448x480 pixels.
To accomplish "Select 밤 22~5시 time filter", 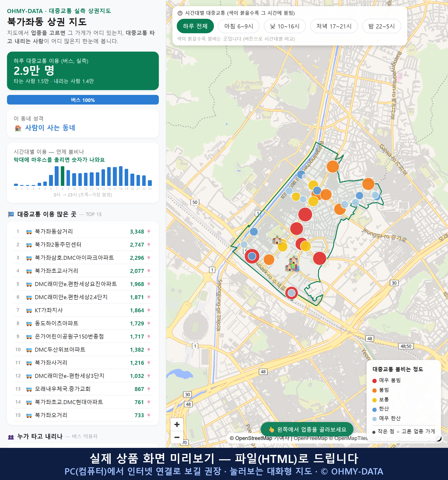I will (x=381, y=26).
